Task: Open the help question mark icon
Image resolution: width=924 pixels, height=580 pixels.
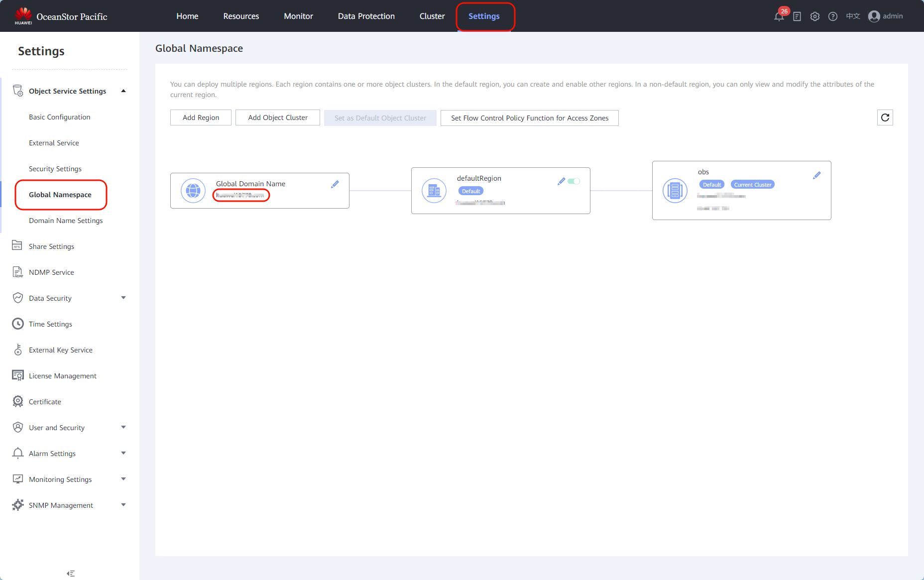Action: coord(833,16)
